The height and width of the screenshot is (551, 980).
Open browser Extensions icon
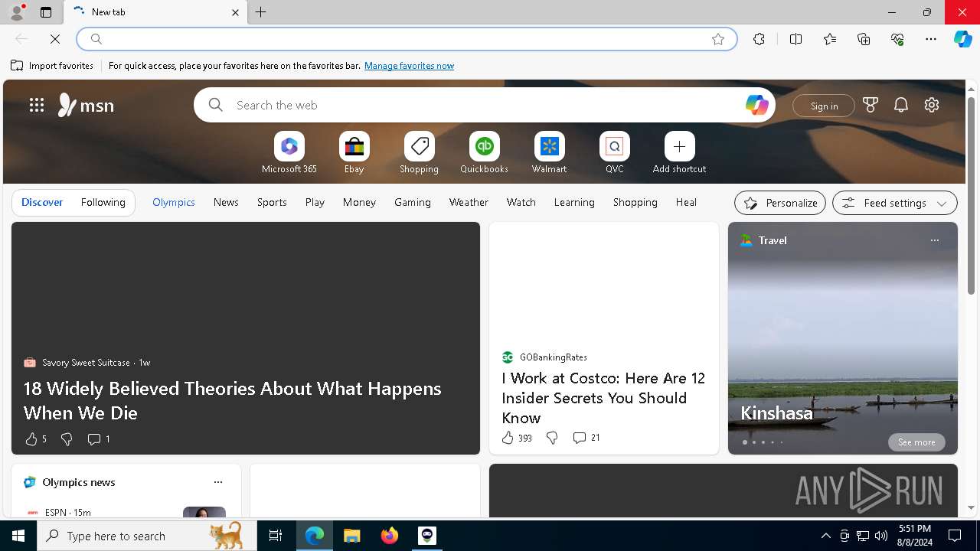point(759,39)
